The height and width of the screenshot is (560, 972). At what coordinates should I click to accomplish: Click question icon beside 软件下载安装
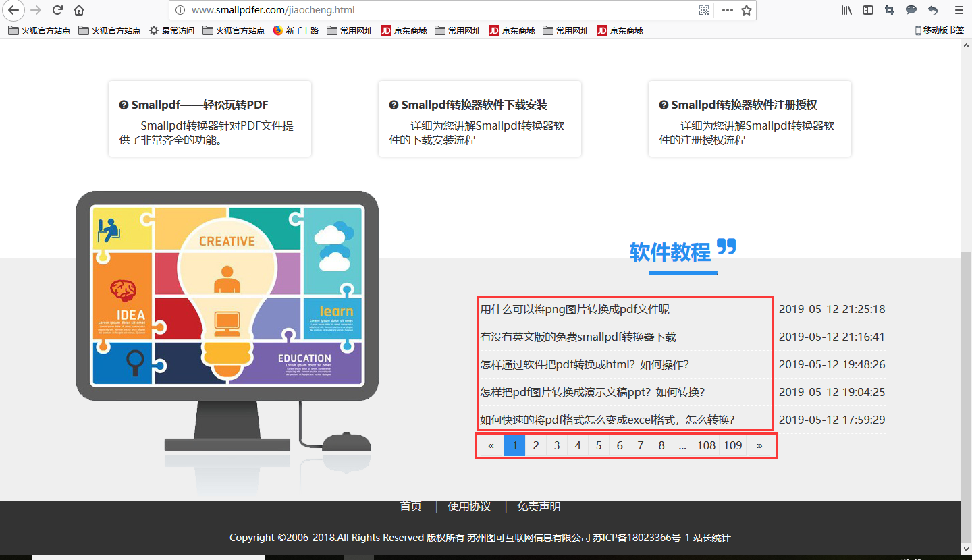394,105
